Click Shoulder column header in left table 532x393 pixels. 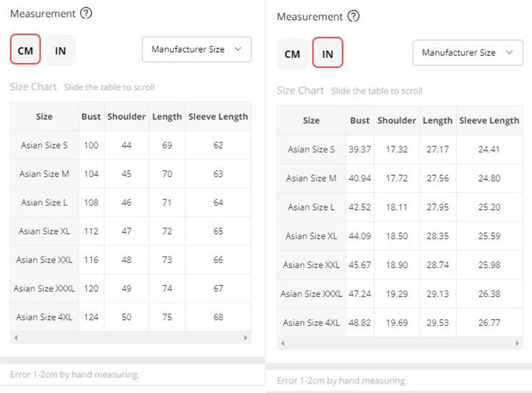tap(127, 116)
